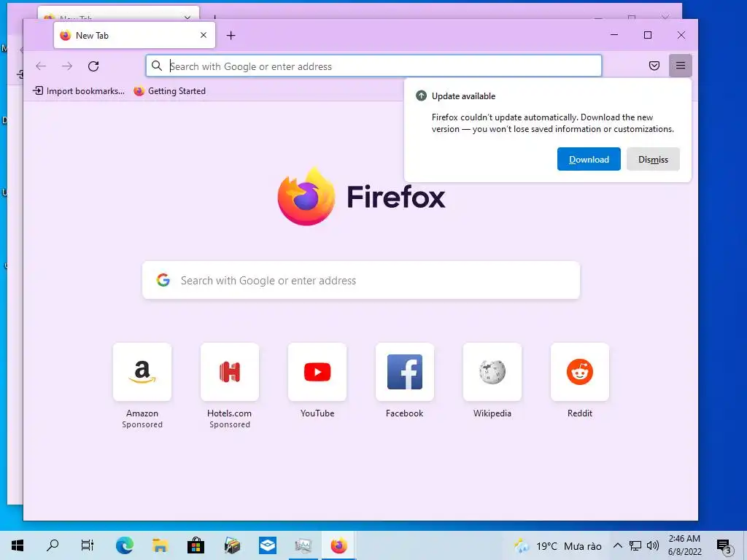Image resolution: width=747 pixels, height=560 pixels.
Task: Open a new tab with plus button
Action: pyautogui.click(x=231, y=35)
